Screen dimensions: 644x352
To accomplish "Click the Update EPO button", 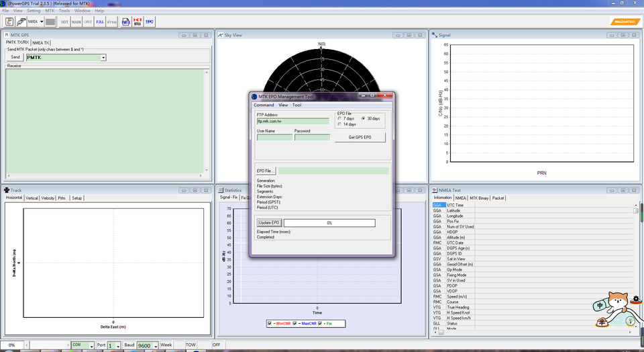I will coord(269,222).
